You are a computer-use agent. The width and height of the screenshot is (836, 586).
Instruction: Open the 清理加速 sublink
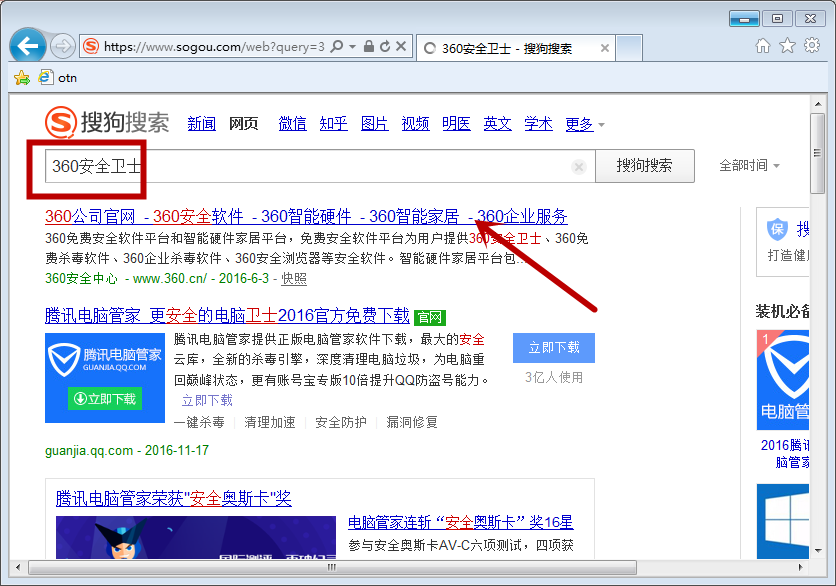pos(270,423)
